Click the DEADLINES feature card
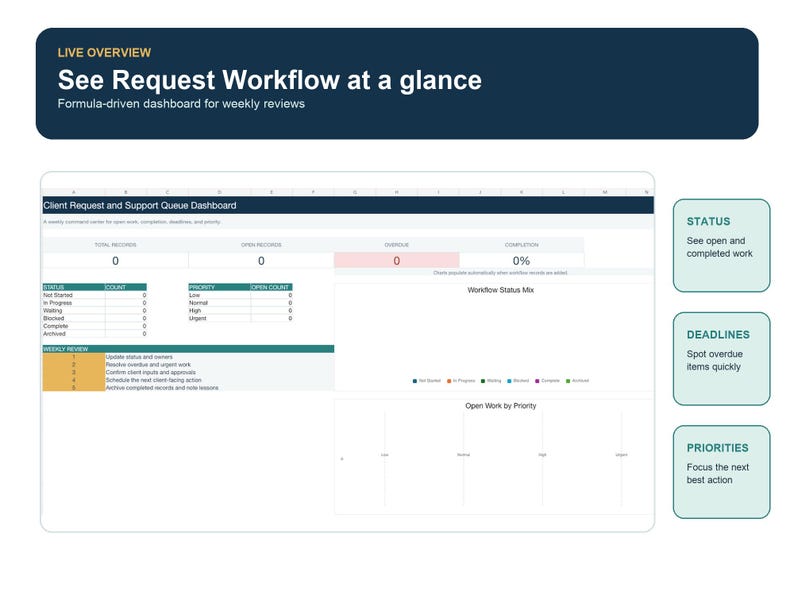Screen dimensions: 794x596 (721, 359)
